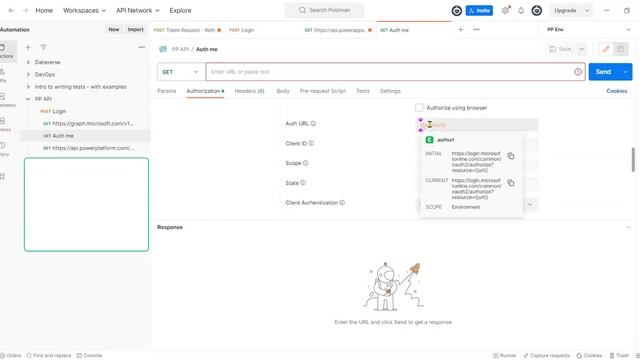Open Cookies link
This screenshot has width=640, height=360.
point(616,91)
